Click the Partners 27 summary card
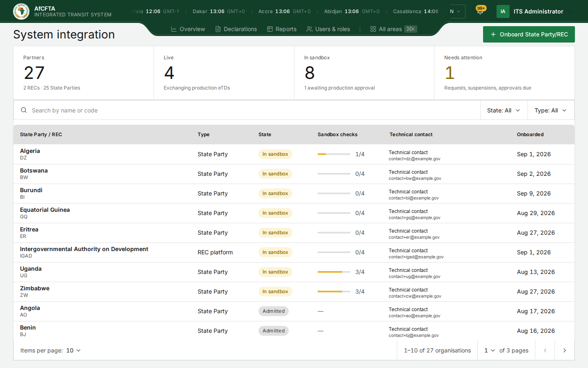 [84, 73]
